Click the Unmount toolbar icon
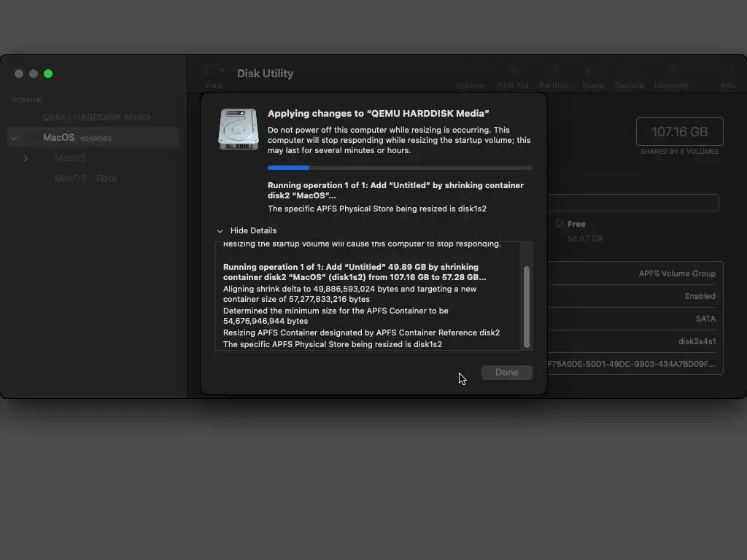Viewport: 747px width, 560px height. click(x=671, y=71)
